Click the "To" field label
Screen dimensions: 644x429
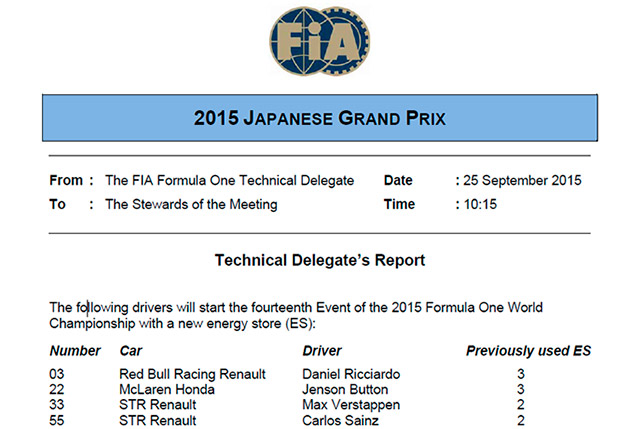click(57, 204)
